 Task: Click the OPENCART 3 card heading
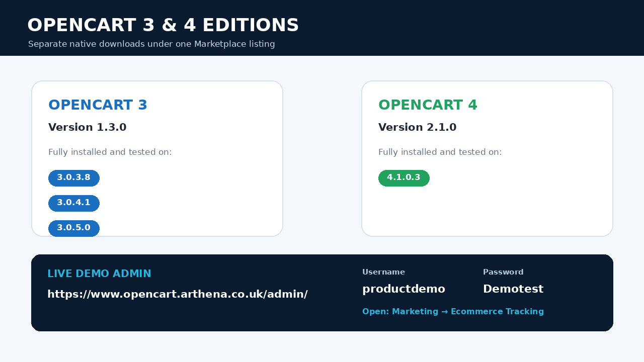coord(98,105)
